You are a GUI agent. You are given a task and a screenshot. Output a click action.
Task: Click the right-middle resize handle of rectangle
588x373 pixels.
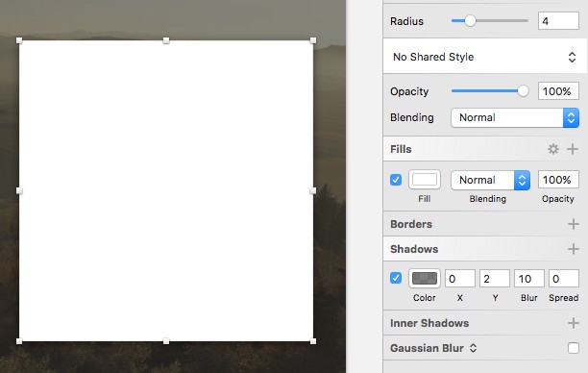[x=313, y=190]
